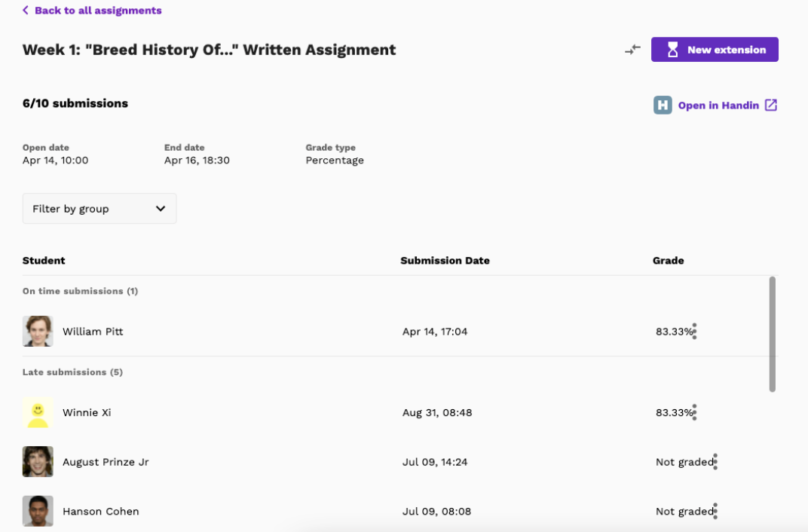Click the back chevron arrow icon
Viewport: 808px width, 532px height.
coord(26,11)
